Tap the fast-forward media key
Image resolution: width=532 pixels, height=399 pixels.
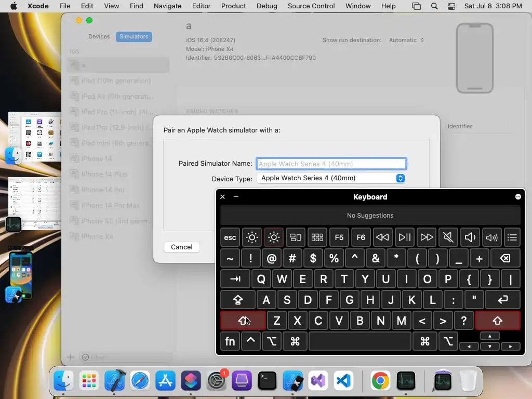tap(427, 237)
